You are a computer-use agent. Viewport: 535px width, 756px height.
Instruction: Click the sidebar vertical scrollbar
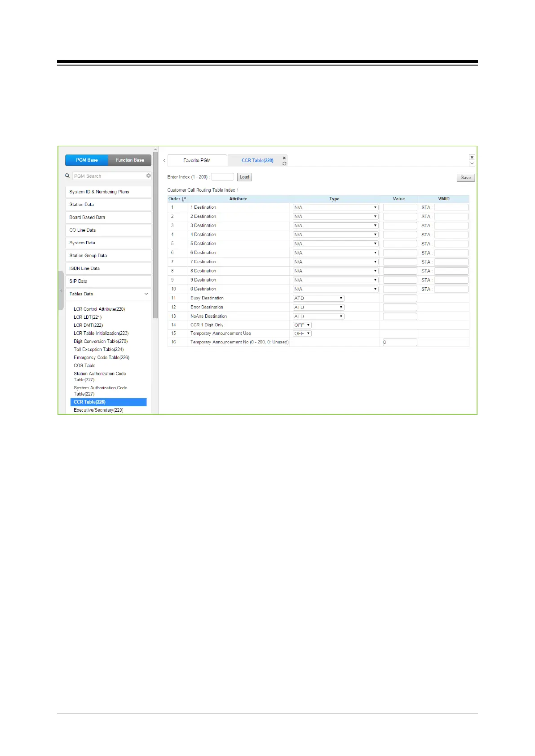pyautogui.click(x=155, y=235)
